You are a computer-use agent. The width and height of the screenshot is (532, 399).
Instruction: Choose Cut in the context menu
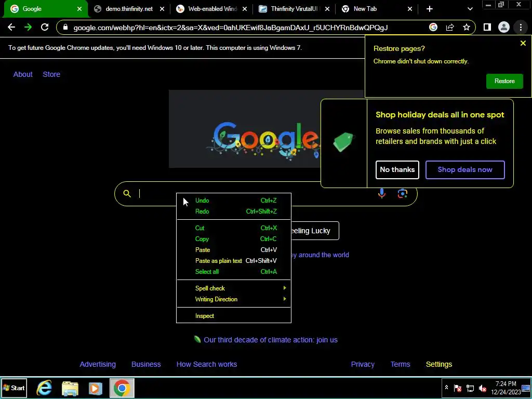pos(234,228)
